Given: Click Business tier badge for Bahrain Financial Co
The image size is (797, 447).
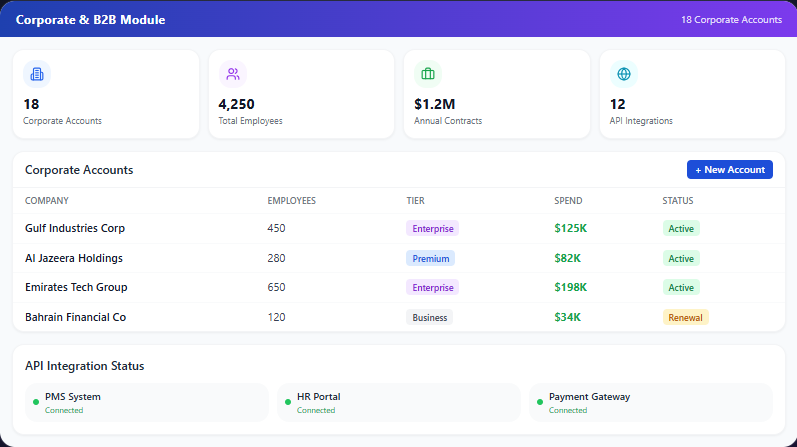Looking at the screenshot, I should (430, 317).
